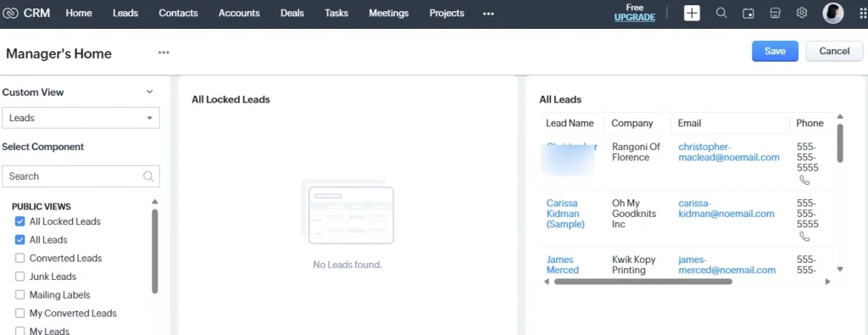Click the UPGRADE link
This screenshot has height=335, width=868.
tap(634, 18)
